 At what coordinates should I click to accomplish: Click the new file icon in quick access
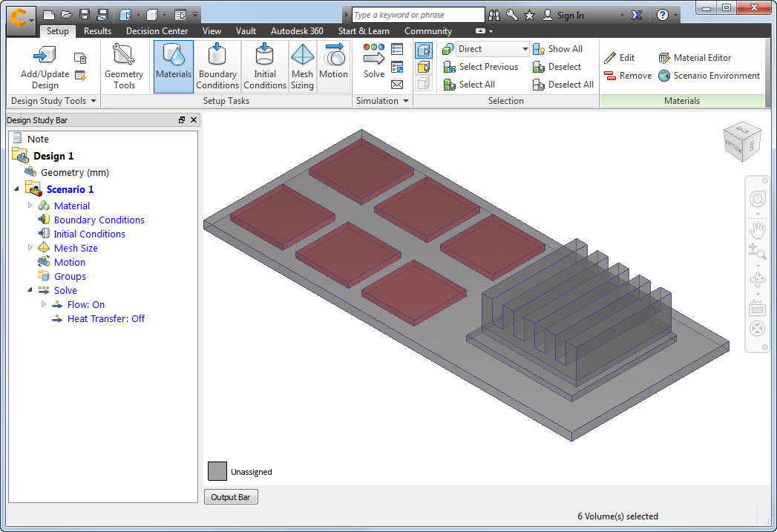[x=48, y=15]
